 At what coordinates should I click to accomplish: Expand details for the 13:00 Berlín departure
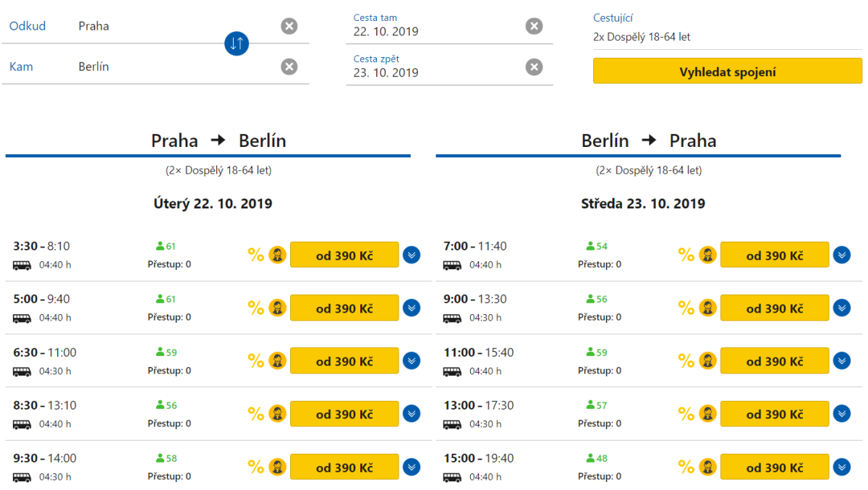pos(842,413)
